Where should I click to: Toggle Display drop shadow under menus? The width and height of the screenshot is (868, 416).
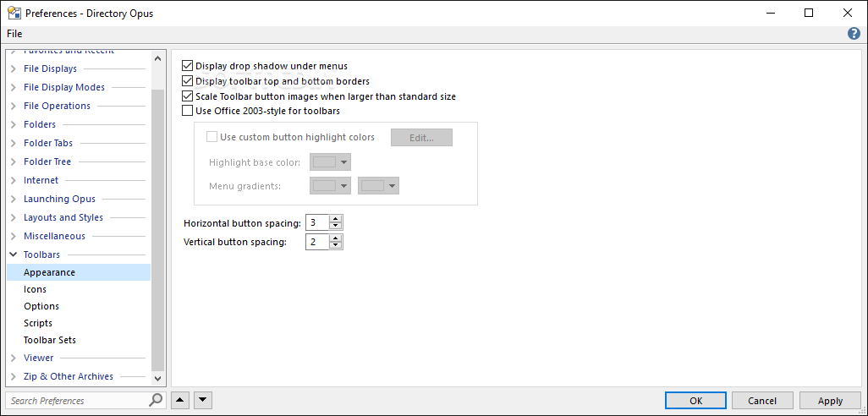[188, 66]
